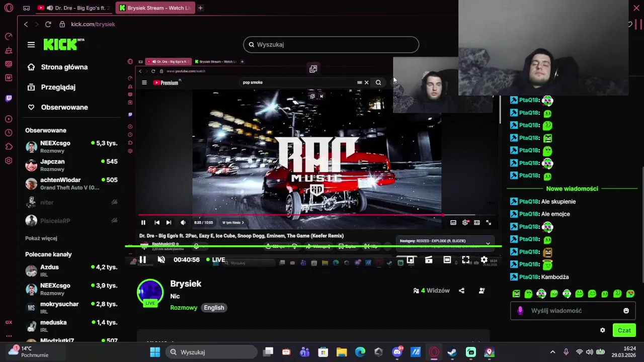Select Brysiek Stream Kick tab

point(155,8)
